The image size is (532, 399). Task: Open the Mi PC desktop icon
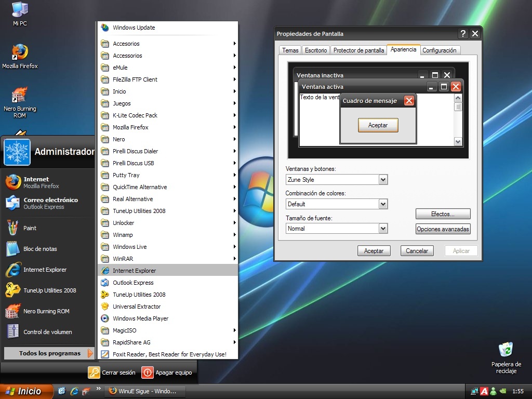tap(20, 14)
